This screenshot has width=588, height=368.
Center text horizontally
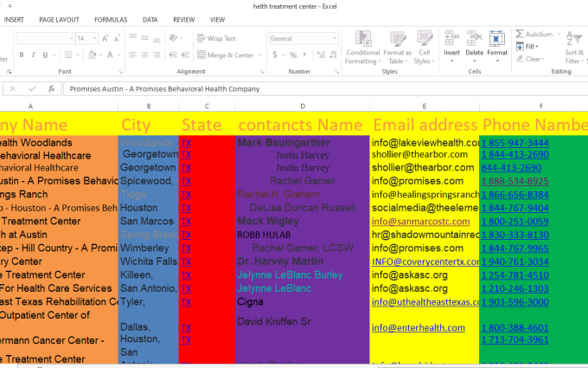pos(144,55)
